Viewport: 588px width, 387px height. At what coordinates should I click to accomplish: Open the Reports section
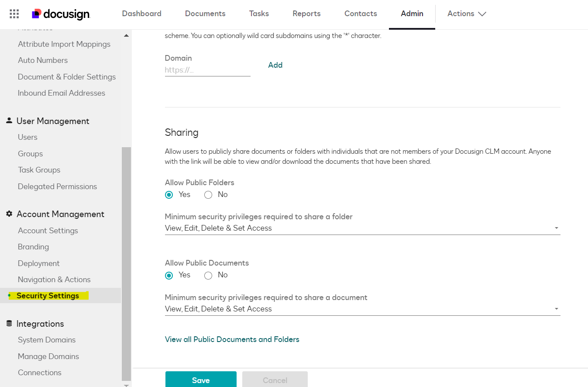[306, 14]
